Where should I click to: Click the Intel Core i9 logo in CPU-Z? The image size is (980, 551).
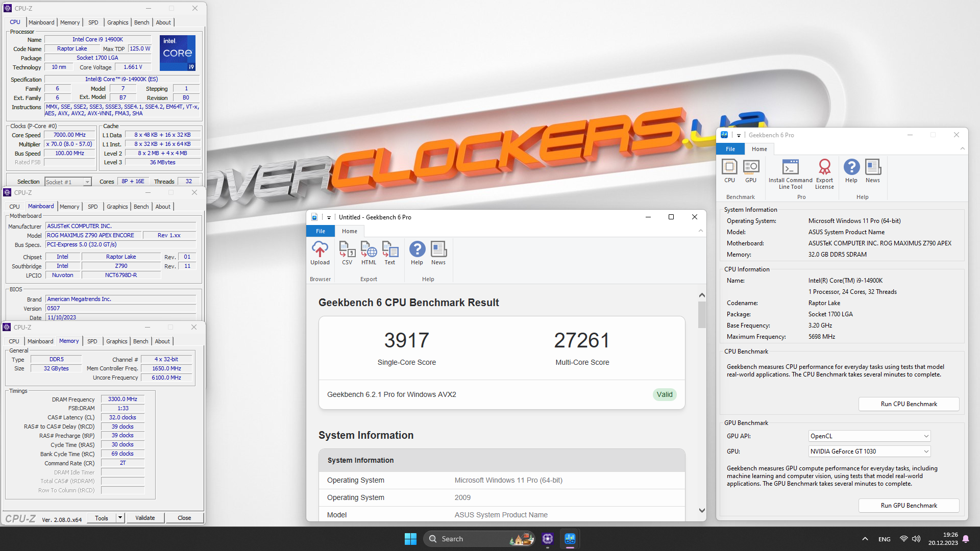click(x=178, y=53)
